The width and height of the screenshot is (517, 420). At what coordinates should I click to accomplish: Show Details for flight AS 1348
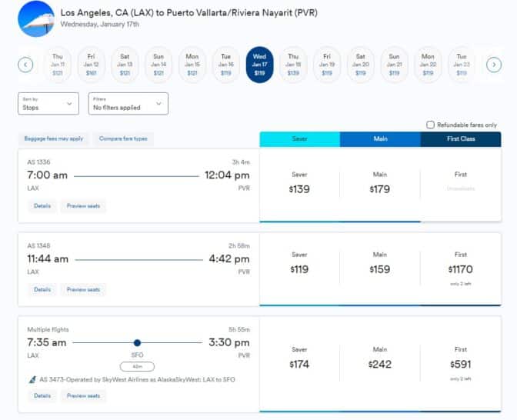coord(42,289)
